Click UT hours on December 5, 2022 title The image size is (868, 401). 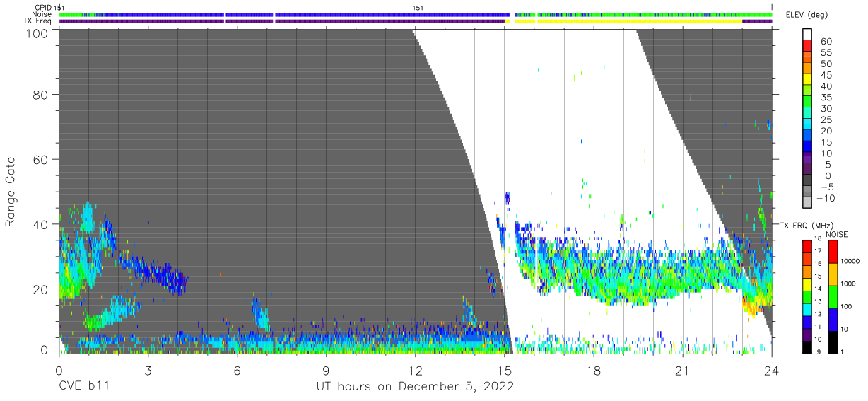[x=415, y=387]
